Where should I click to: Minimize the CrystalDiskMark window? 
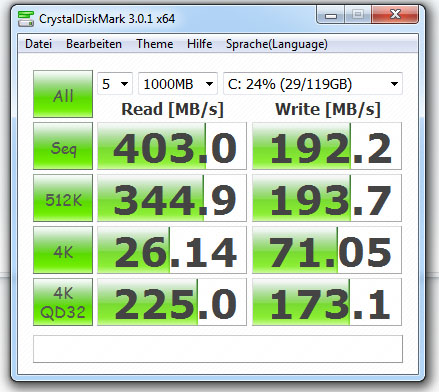331,15
